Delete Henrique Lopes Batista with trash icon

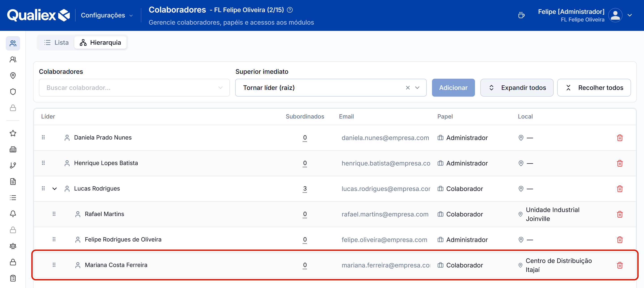[620, 163]
